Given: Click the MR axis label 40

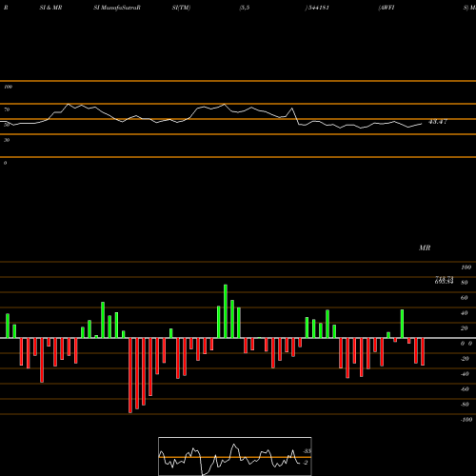Looking at the screenshot, I should [464, 313].
